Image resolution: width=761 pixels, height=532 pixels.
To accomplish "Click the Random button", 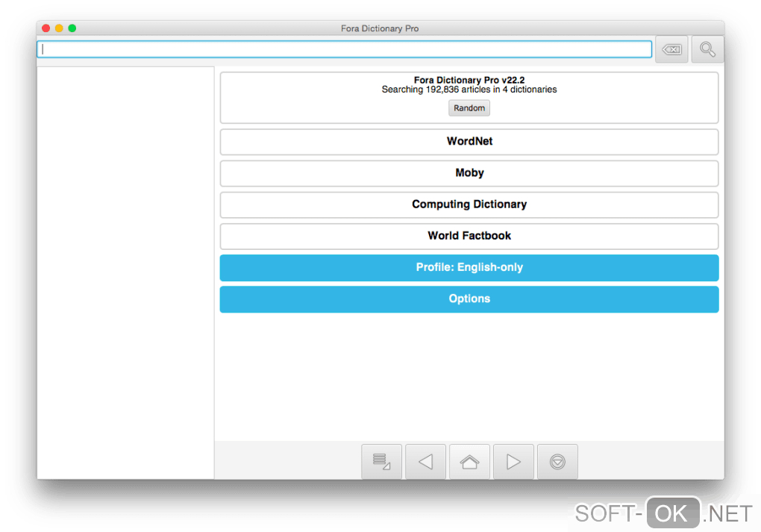I will 469,107.
